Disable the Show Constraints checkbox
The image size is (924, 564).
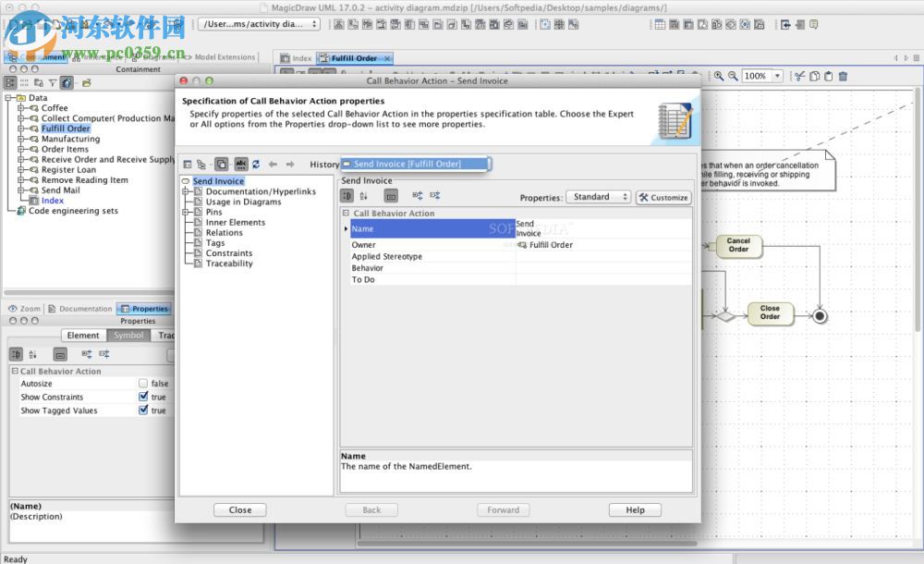[145, 396]
